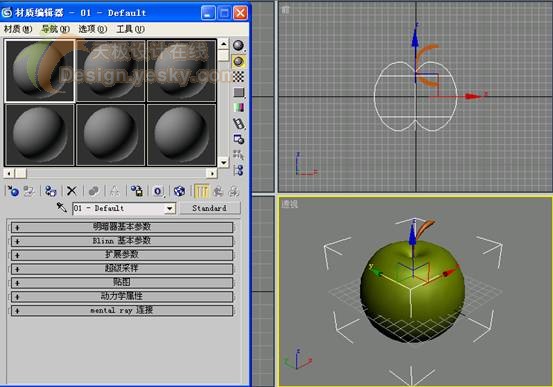
Task: Click sample slots scrollbar right arrow
Action: coord(212,173)
